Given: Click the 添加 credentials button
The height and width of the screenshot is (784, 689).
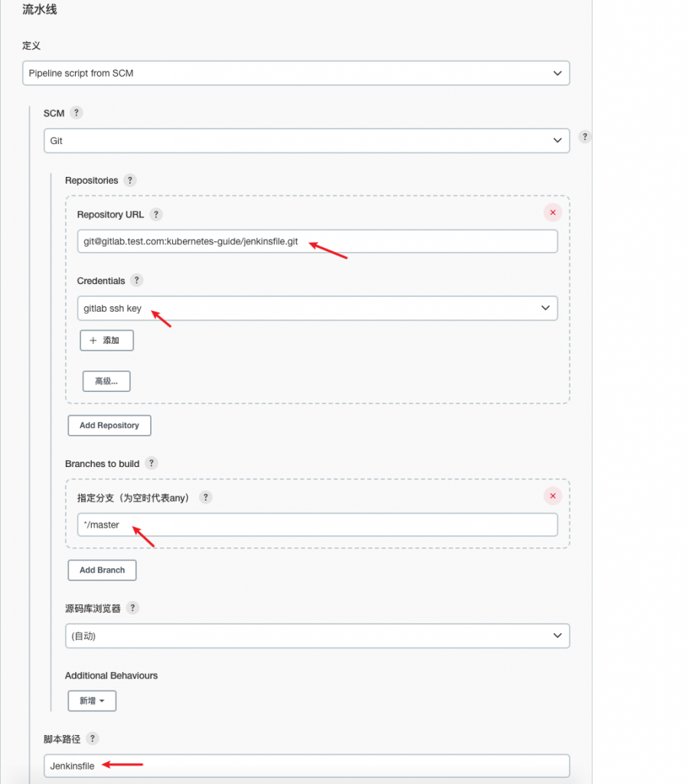Looking at the screenshot, I should coord(107,341).
